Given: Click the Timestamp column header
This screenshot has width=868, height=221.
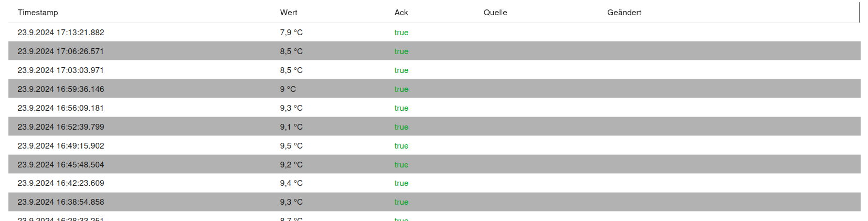Looking at the screenshot, I should tap(38, 13).
